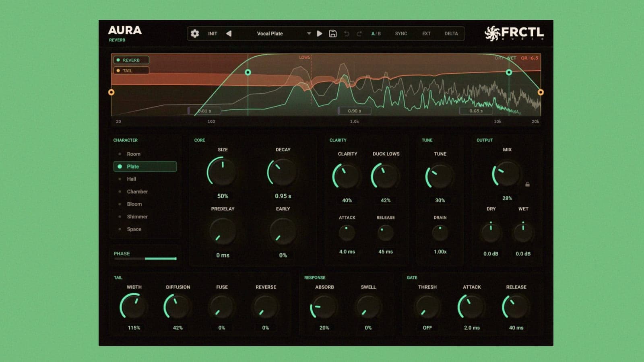Select the Bloom character
Image resolution: width=644 pixels, height=362 pixels.
tap(145, 204)
